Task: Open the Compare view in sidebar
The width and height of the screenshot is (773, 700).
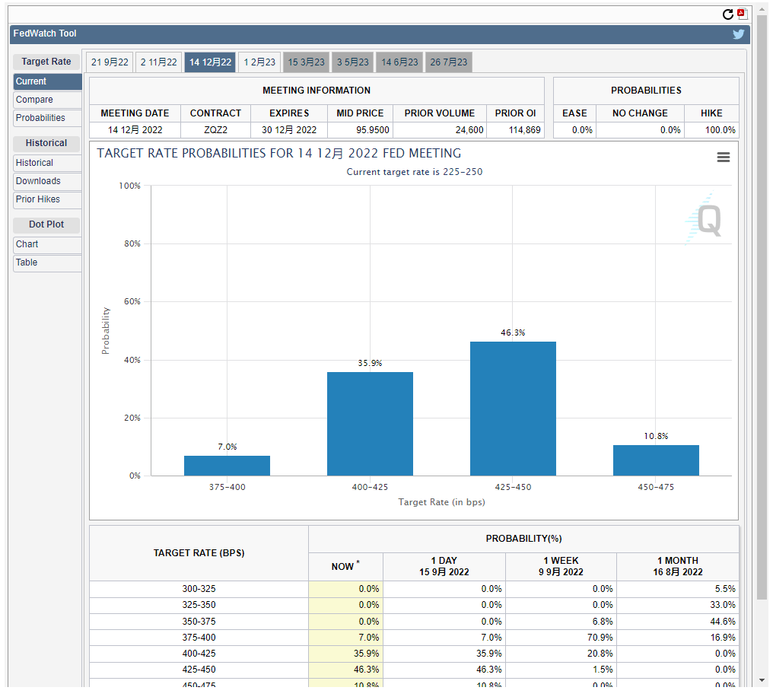Action: click(47, 100)
